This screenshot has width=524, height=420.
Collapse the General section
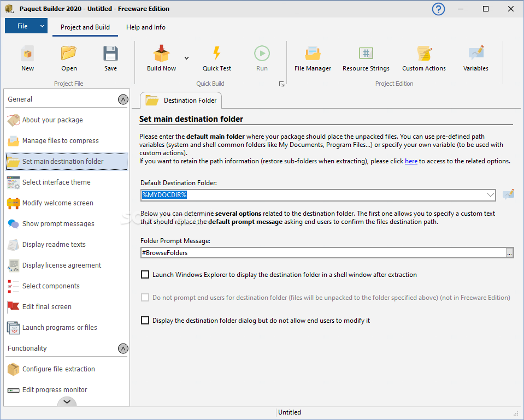[123, 99]
